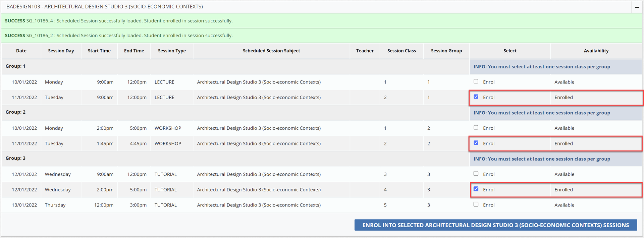Click the Start Time column header
Image resolution: width=644 pixels, height=238 pixels.
point(99,51)
